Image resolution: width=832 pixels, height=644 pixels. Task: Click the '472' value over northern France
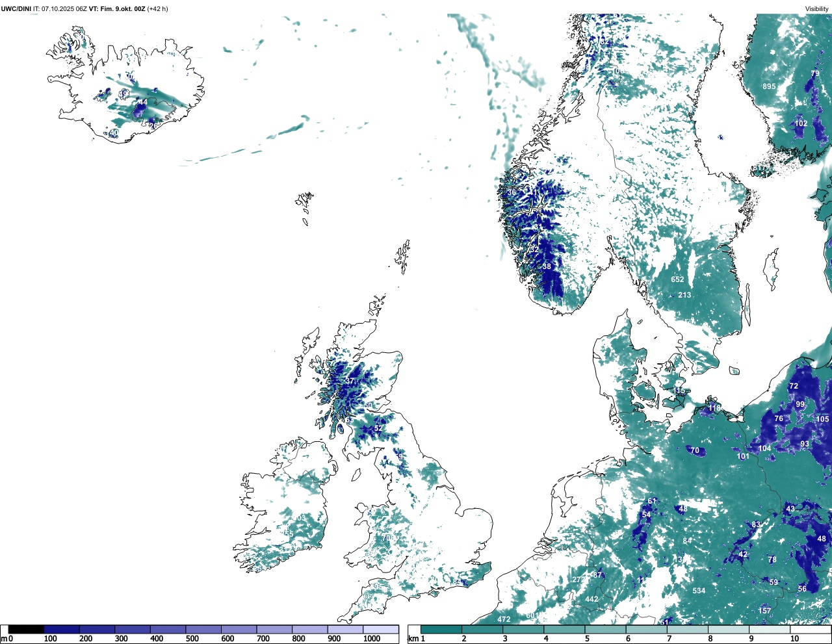(x=504, y=619)
